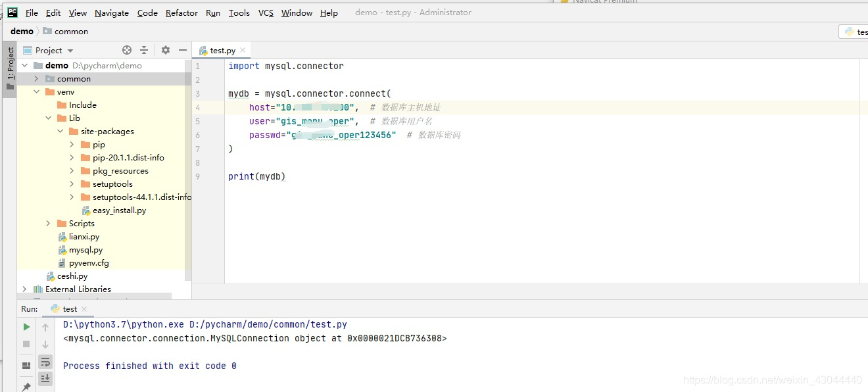Viewport: 868px width, 392px height.
Task: Click the Restore Layout icon
Action: point(26,366)
